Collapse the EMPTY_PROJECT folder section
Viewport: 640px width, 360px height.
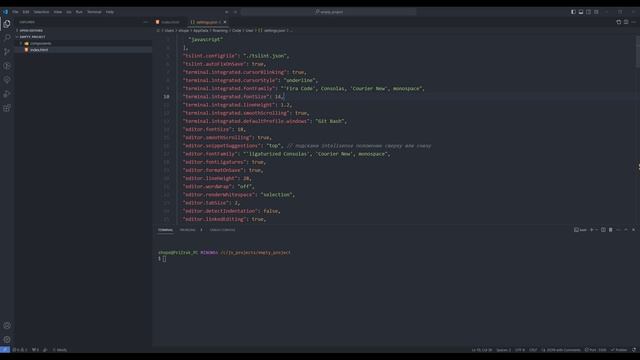(84, 37)
